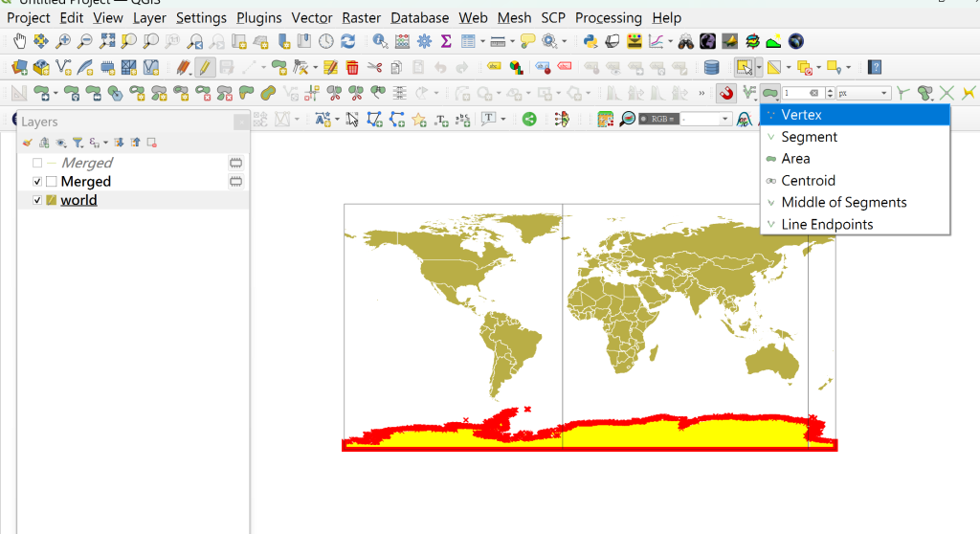This screenshot has height=534, width=980.
Task: Open snapping type dropdown button
Action: tap(770, 93)
